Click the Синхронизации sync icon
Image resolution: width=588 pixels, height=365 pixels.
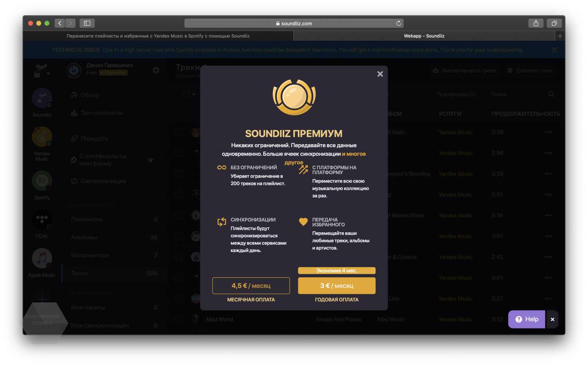pyautogui.click(x=222, y=222)
